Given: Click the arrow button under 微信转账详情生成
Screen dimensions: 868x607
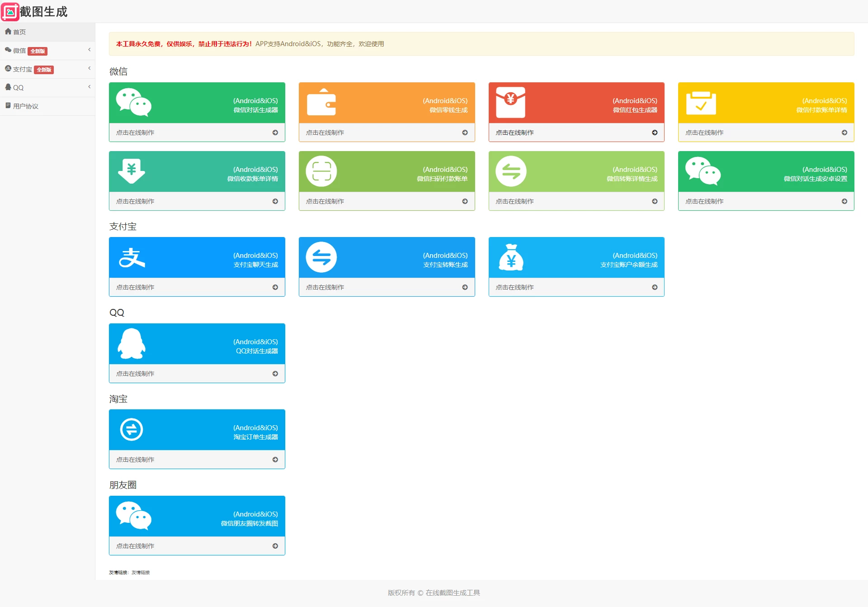Looking at the screenshot, I should (655, 201).
